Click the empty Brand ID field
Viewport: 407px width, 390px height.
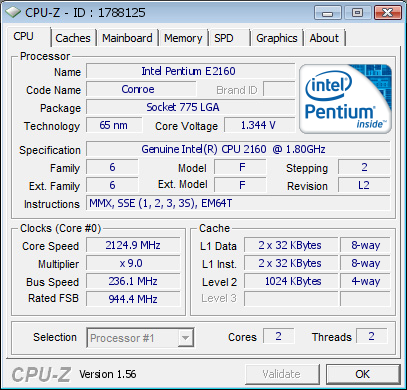tap(279, 89)
